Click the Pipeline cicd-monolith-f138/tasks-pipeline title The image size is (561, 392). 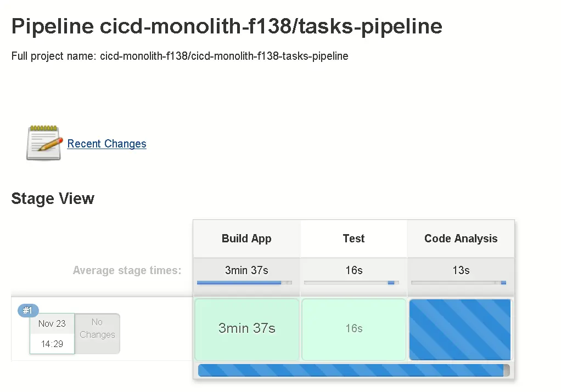pos(227,26)
